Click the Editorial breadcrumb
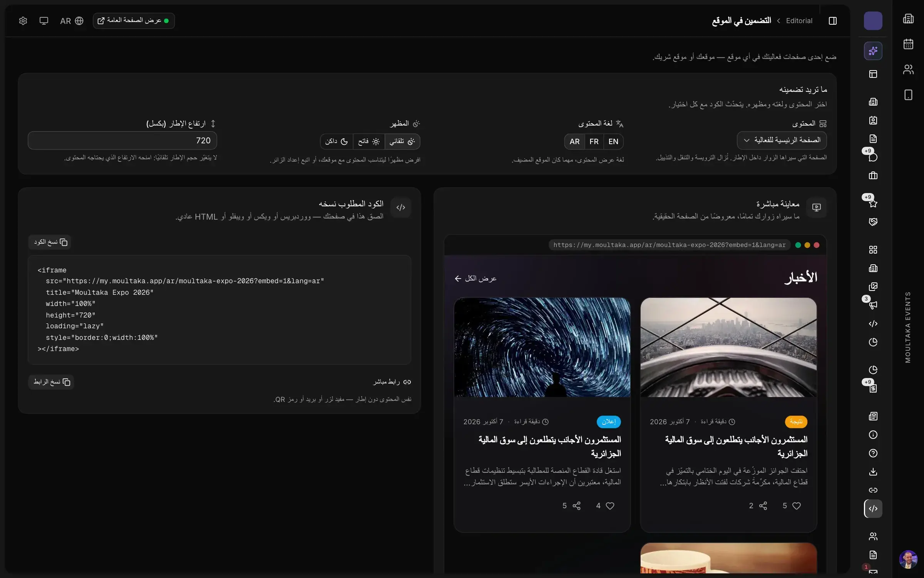The width and height of the screenshot is (924, 578). click(799, 21)
